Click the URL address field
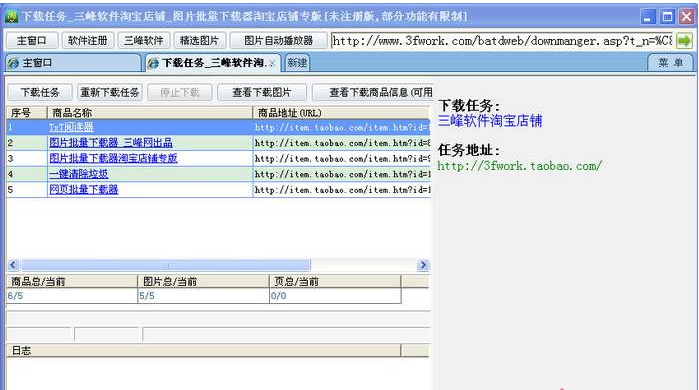Viewport: 699px width, 390px height. [x=502, y=41]
